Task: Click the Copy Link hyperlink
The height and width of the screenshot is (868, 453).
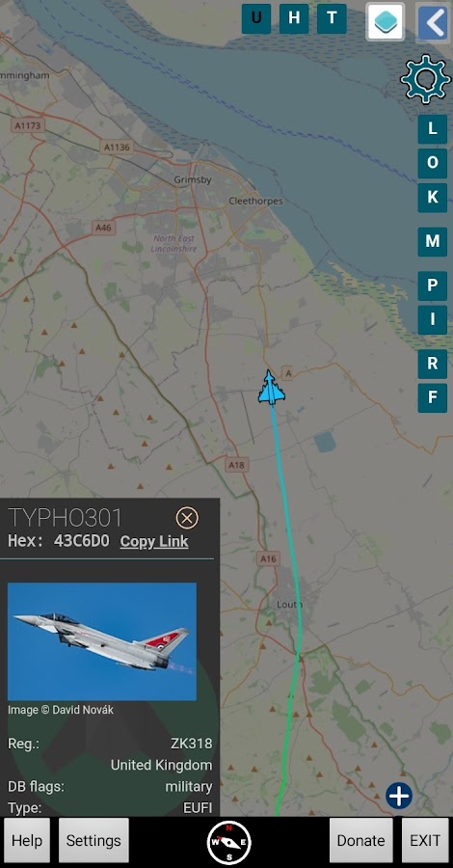Action: (x=154, y=541)
